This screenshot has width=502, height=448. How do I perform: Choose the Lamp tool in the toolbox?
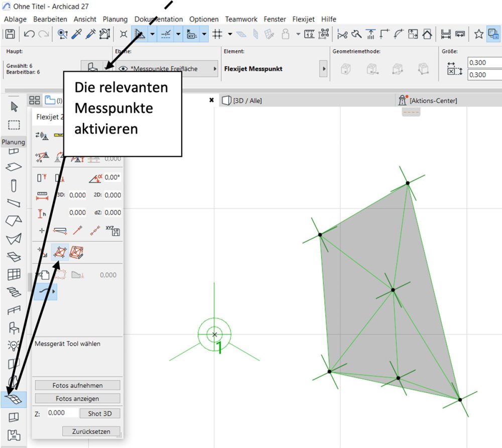point(14,346)
